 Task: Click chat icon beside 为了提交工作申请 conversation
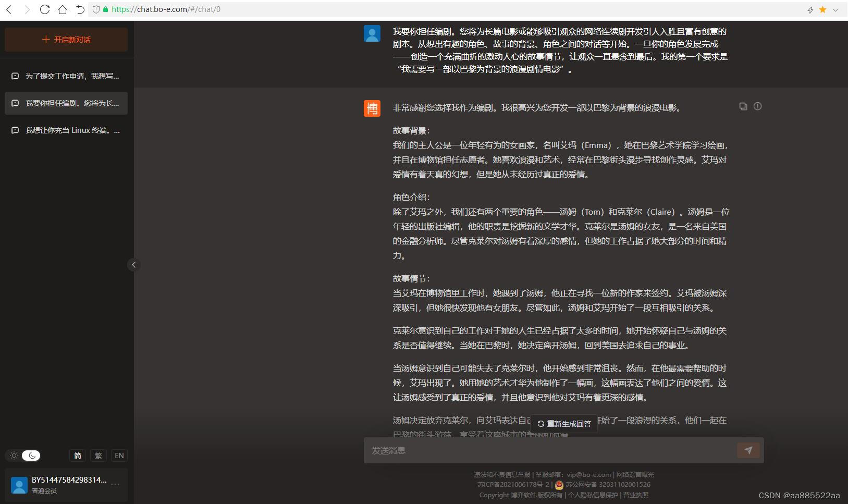15,76
